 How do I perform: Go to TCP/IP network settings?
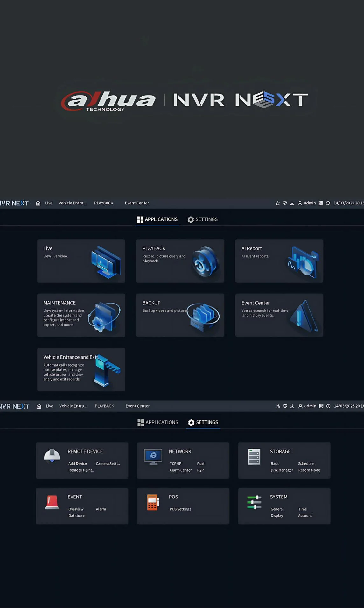tap(175, 464)
